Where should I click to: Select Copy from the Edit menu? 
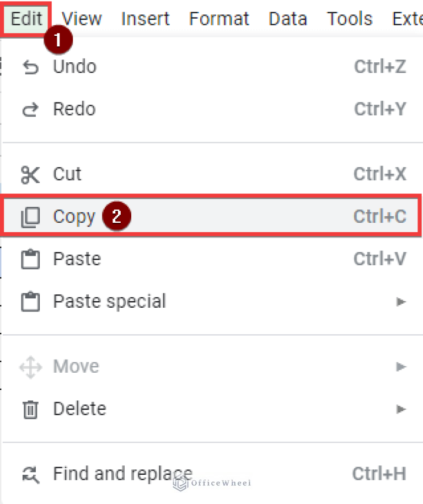74,216
